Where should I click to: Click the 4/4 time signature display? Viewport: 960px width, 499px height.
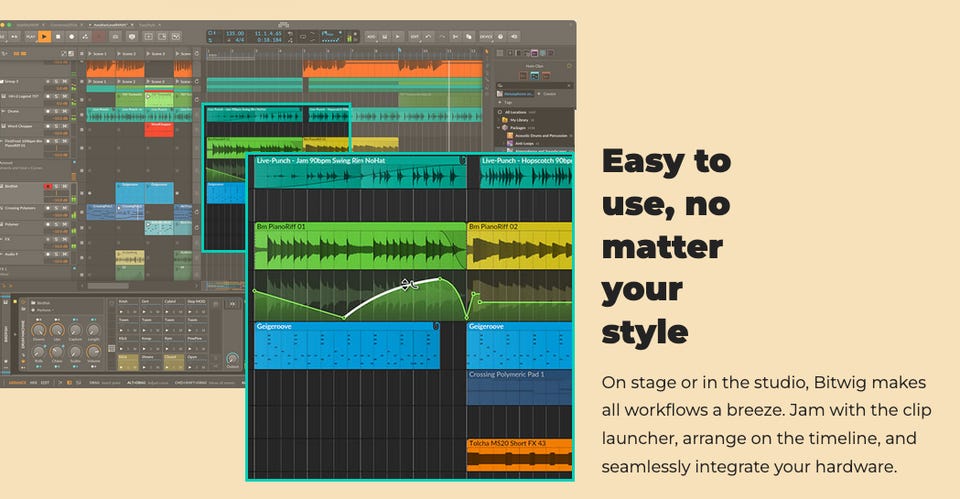[239, 40]
